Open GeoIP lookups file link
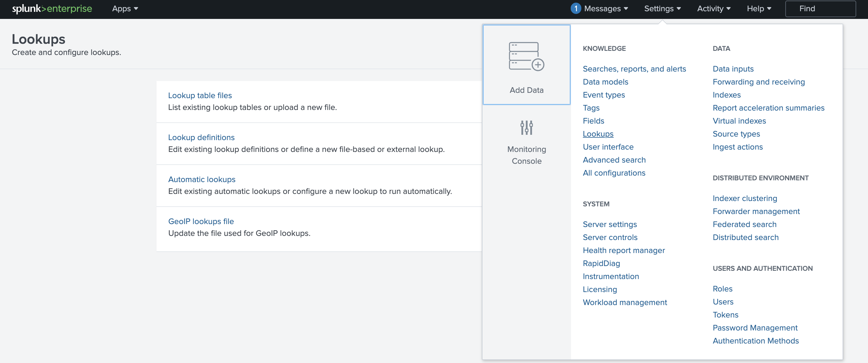 pos(201,221)
